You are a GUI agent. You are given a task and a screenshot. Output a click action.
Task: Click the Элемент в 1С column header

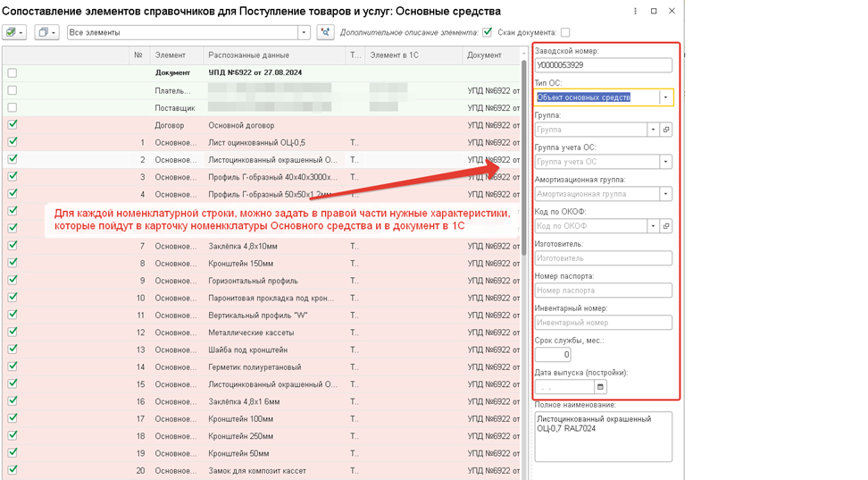tap(394, 55)
